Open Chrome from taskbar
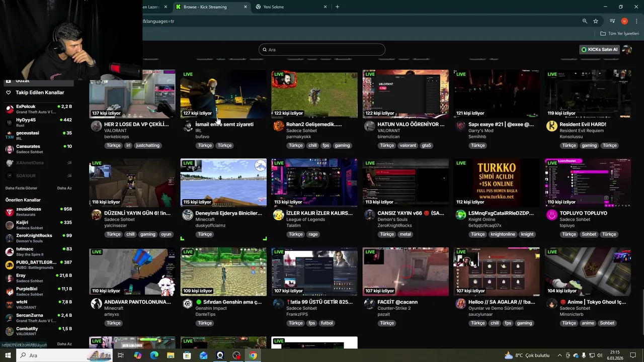Image resolution: width=644 pixels, height=362 pixels. click(253, 355)
